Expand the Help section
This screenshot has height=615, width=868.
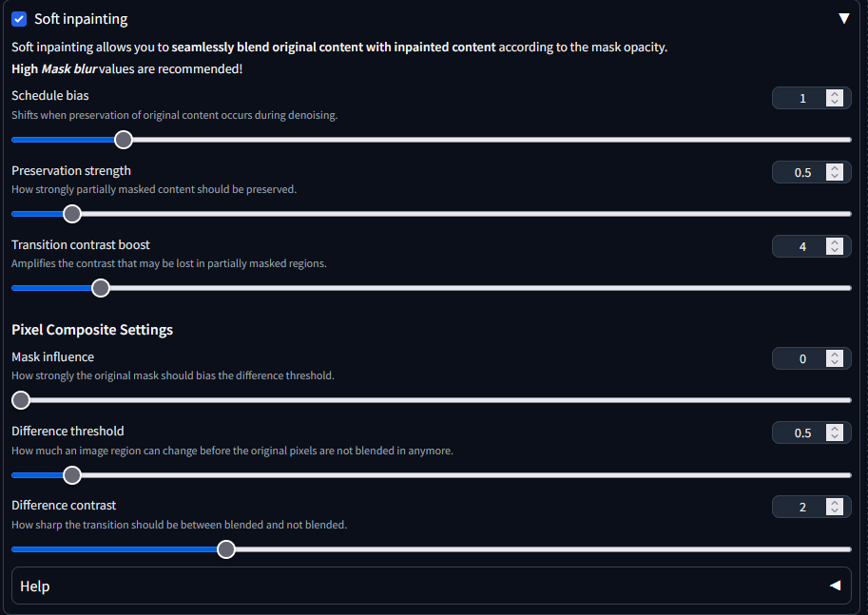[x=835, y=586]
